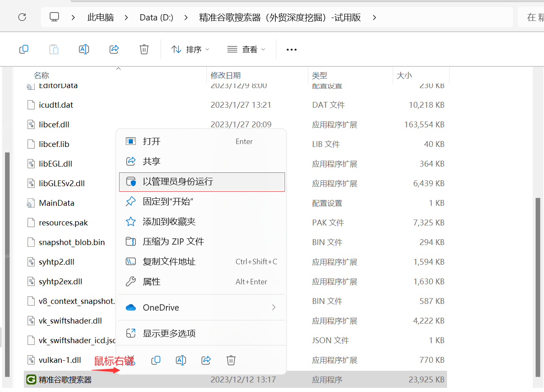Select the syhtp2.dll file
544x392 pixels.
[56, 262]
